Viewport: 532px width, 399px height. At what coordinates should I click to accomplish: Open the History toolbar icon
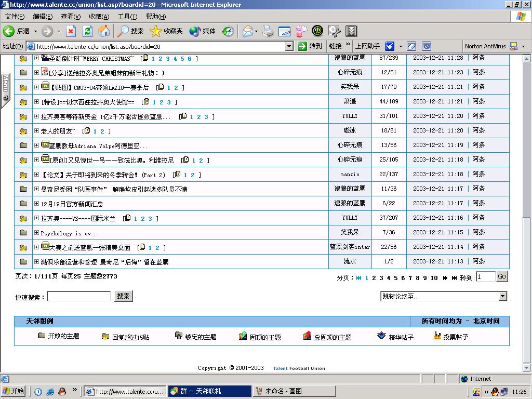pos(228,31)
